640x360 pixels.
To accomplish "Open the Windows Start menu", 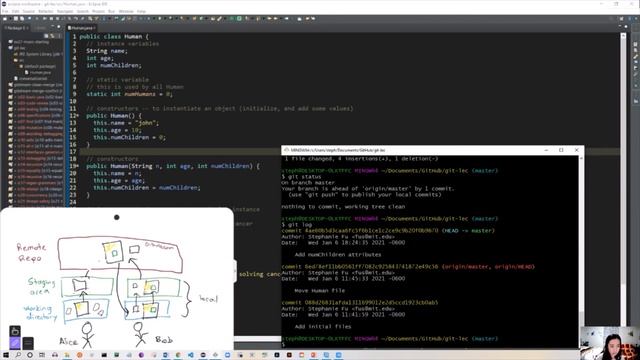I will point(6,355).
